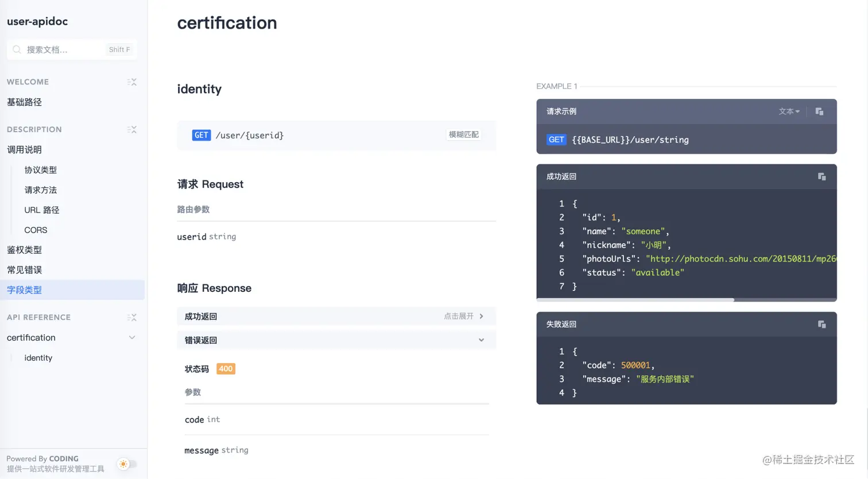Toggle the light/dark theme switch
The height and width of the screenshot is (479, 868).
click(x=127, y=464)
